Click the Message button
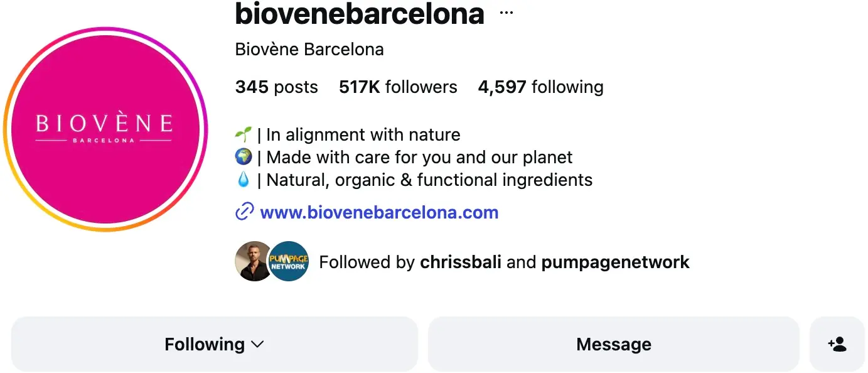This screenshot has height=373, width=868. (613, 343)
